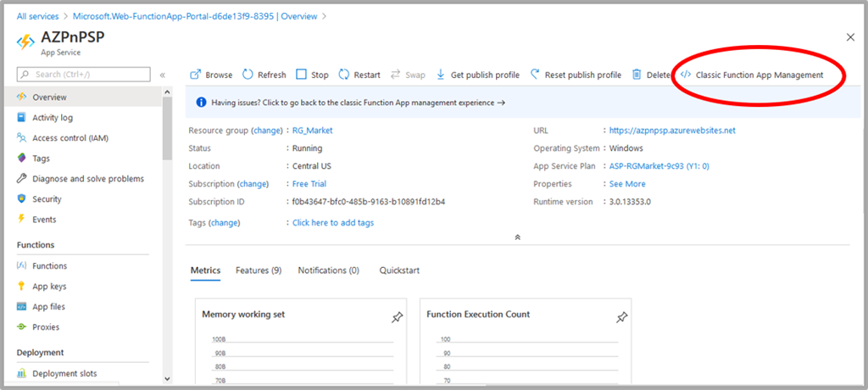
Task: Pin the Function Execution Count chart
Action: click(x=621, y=317)
